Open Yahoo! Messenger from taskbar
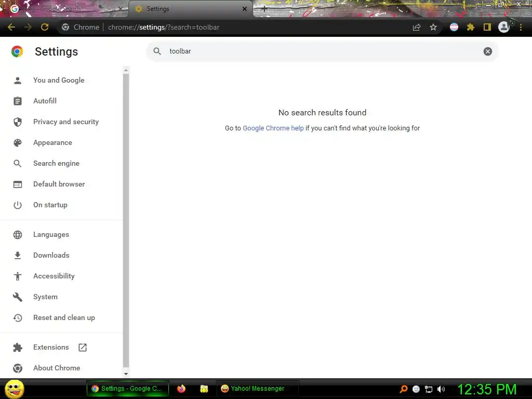Image resolution: width=532 pixels, height=399 pixels. pos(257,389)
